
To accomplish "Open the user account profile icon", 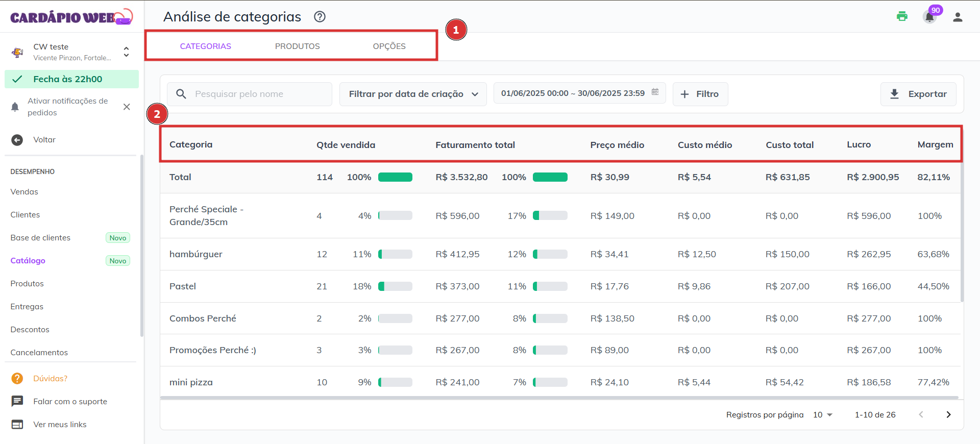I will click(958, 17).
